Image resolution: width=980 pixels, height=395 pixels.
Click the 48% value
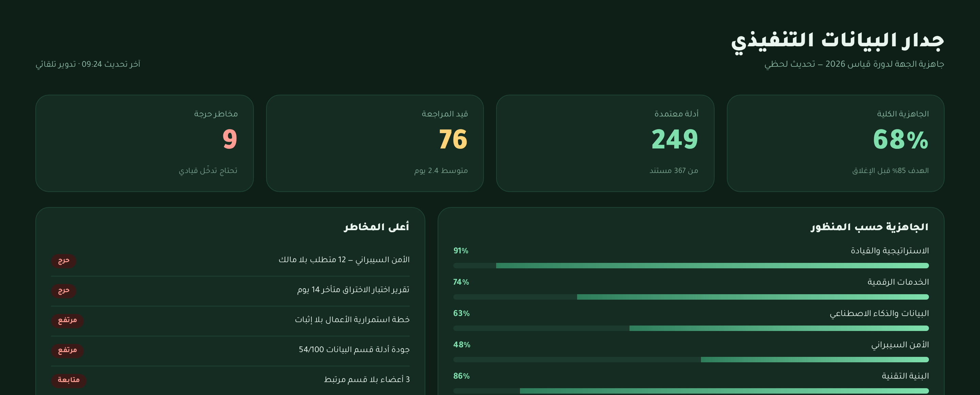point(462,345)
